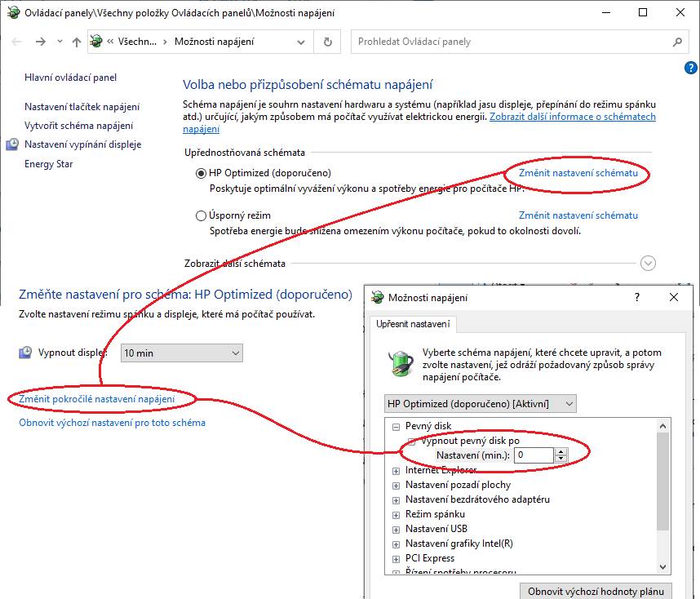The width and height of the screenshot is (700, 599).
Task: Select the Režim spánku tree label
Action: [x=436, y=514]
